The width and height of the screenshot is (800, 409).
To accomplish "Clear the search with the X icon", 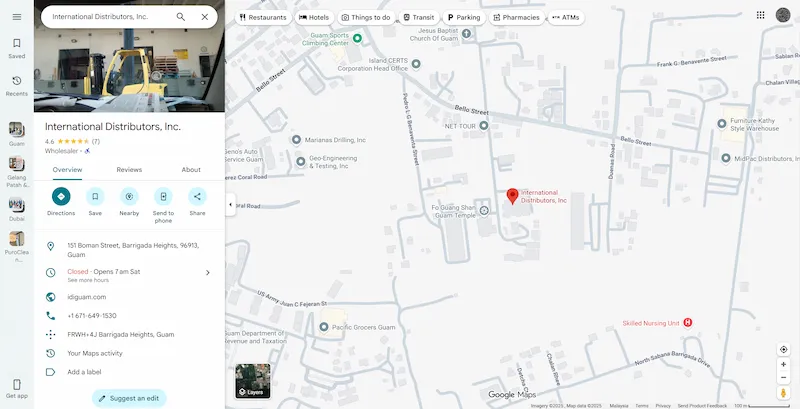I will click(x=205, y=17).
